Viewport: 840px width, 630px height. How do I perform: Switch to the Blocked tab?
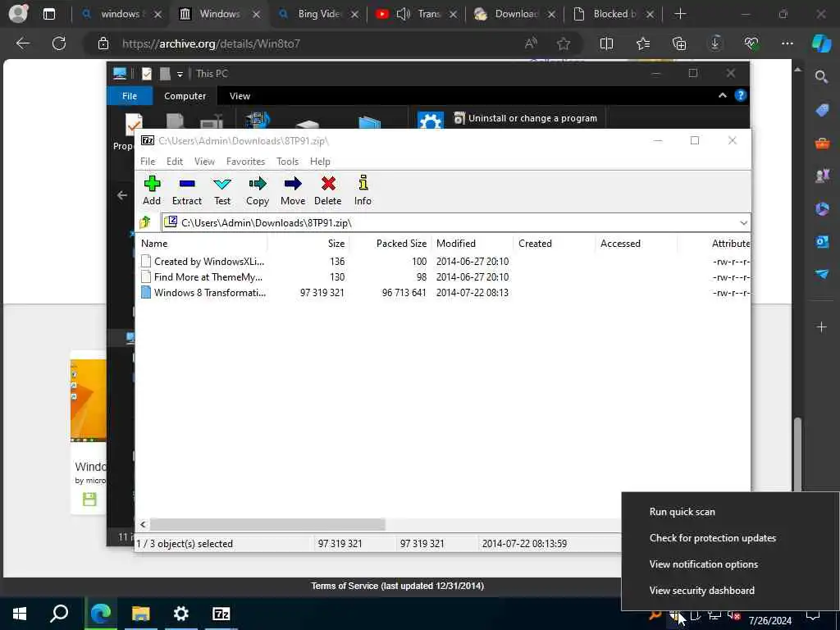click(x=613, y=14)
